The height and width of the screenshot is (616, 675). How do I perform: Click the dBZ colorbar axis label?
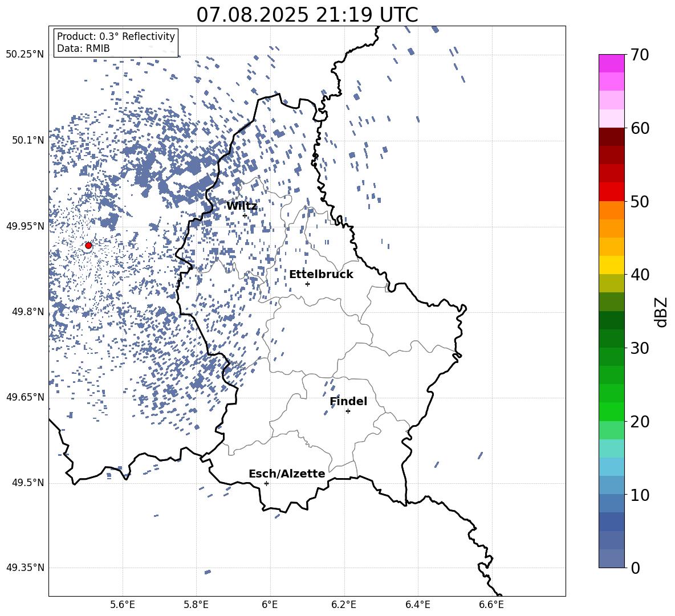point(662,312)
